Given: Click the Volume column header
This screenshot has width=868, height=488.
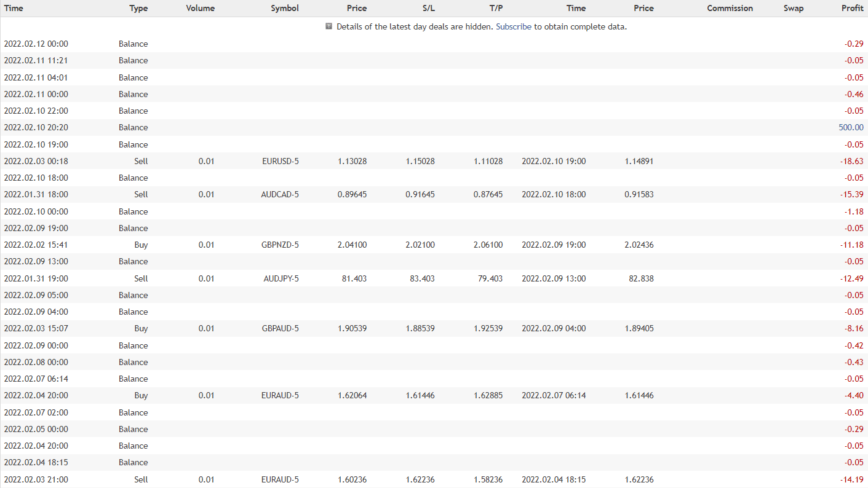Looking at the screenshot, I should (x=200, y=8).
